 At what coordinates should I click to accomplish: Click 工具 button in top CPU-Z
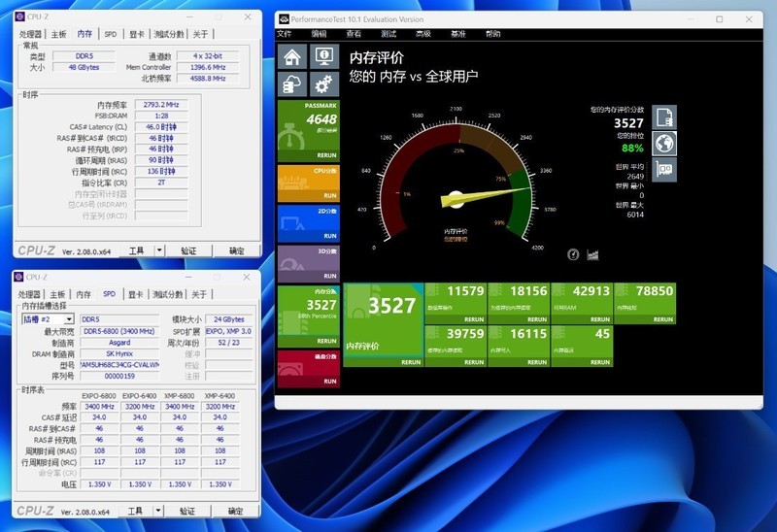(x=137, y=250)
